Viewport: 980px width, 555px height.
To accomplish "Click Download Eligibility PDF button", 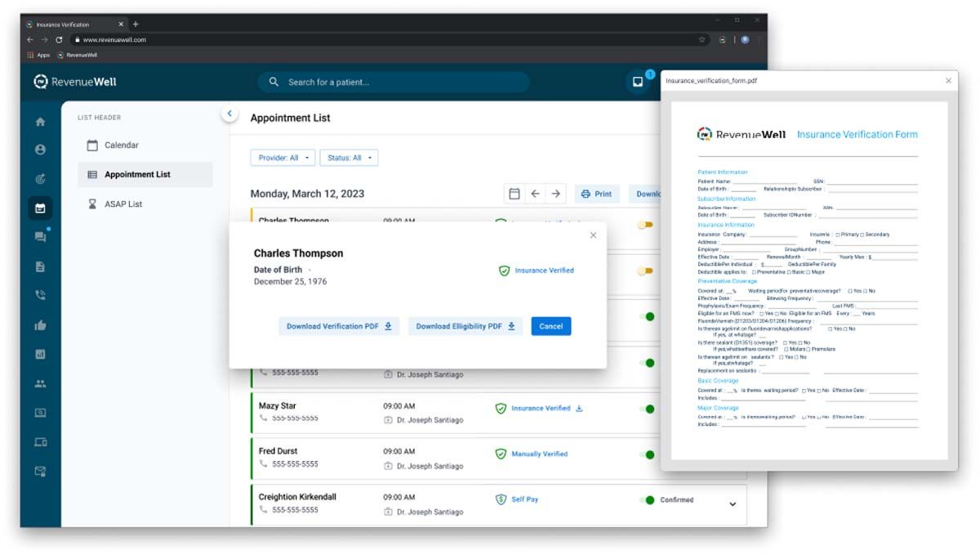I will pyautogui.click(x=465, y=326).
